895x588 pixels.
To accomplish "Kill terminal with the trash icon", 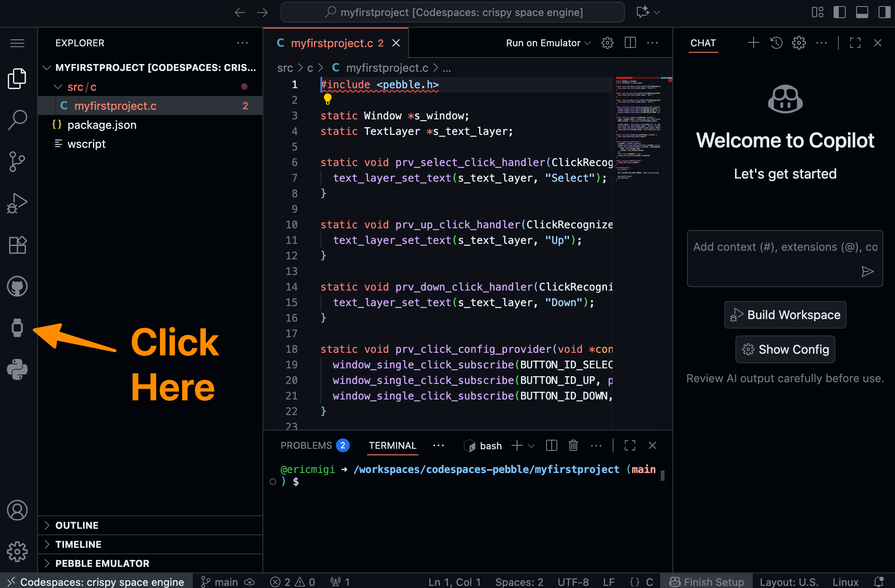I will pyautogui.click(x=573, y=445).
